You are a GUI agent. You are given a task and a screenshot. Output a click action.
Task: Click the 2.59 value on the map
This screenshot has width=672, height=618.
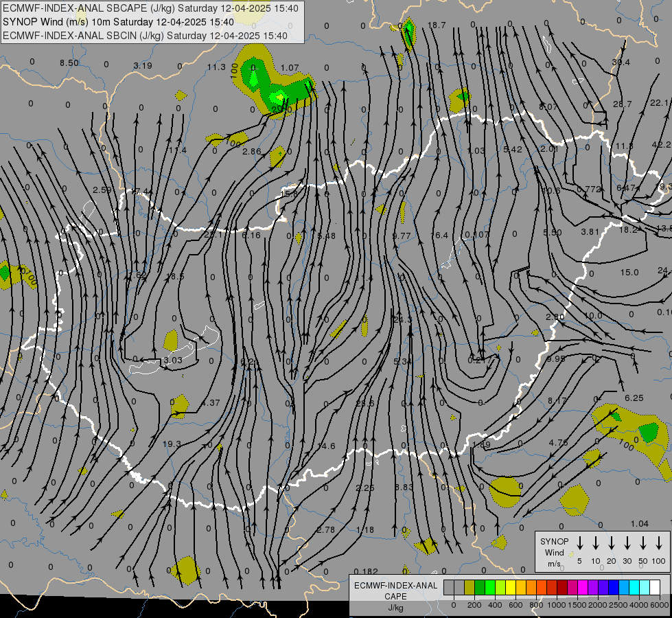pos(102,190)
